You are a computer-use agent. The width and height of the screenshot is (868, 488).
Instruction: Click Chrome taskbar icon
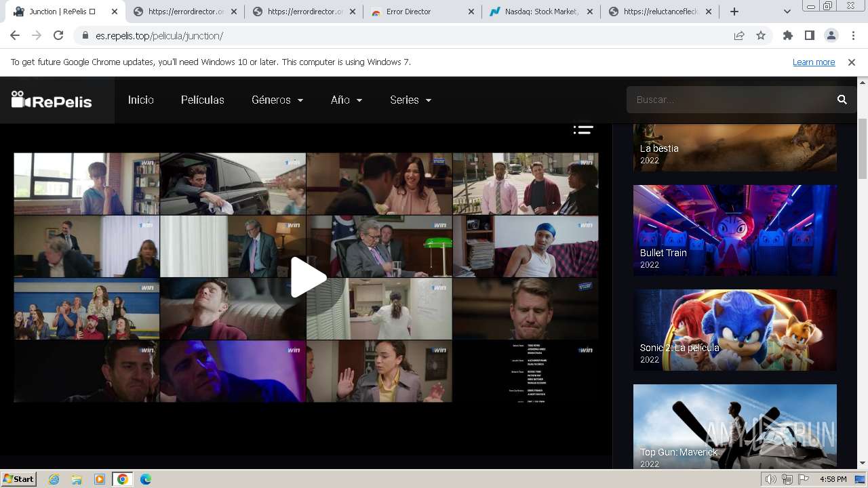click(x=123, y=479)
